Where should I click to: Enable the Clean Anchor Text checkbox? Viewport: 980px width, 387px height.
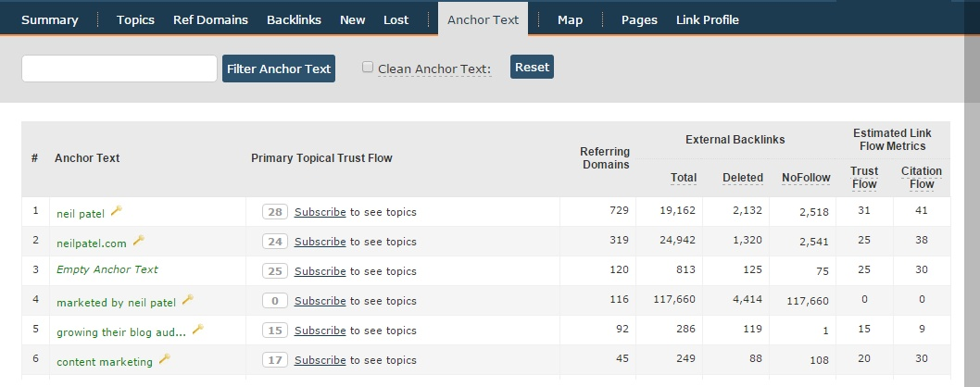click(368, 67)
